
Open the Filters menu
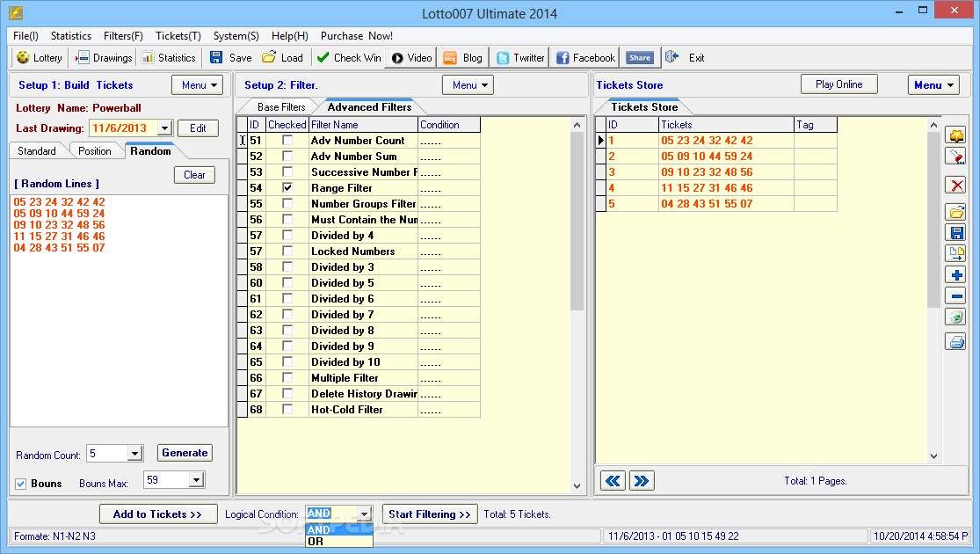[x=123, y=36]
